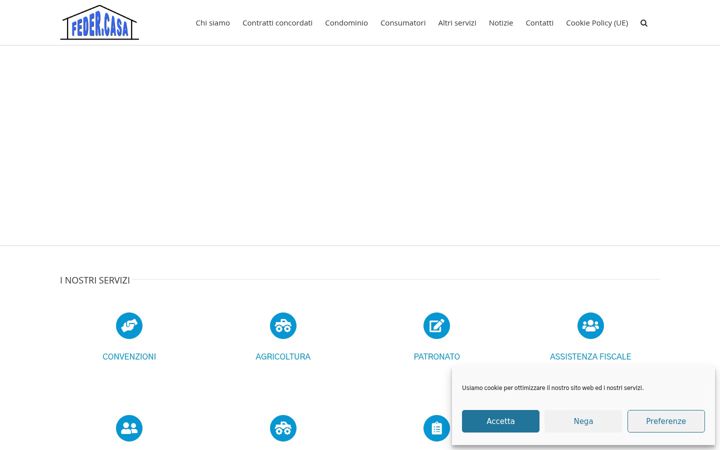Viewport: 720px width, 450px height.
Task: Open the Consumatori menu item
Action: pyautogui.click(x=403, y=23)
